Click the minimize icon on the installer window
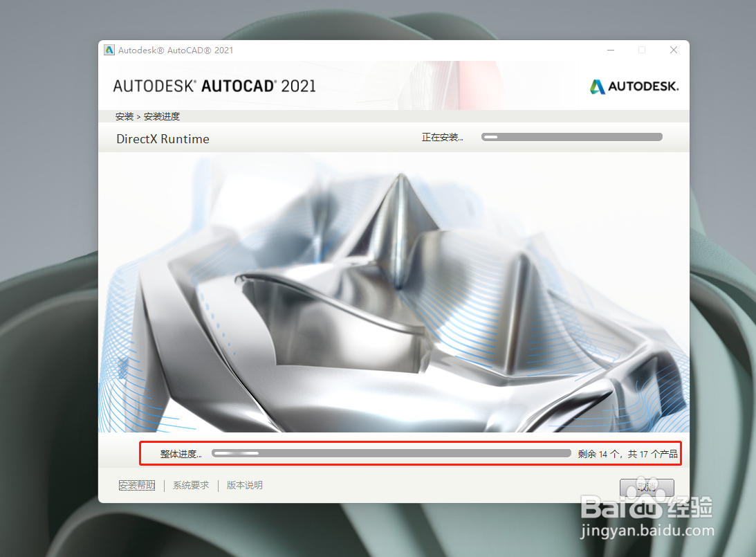The image size is (756, 557). [x=610, y=49]
